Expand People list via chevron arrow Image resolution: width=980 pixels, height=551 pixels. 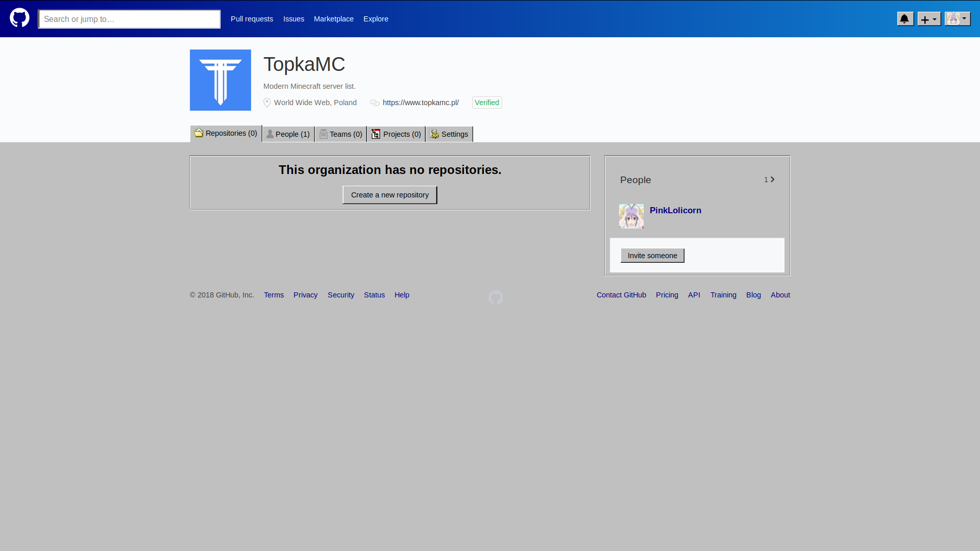[x=772, y=180]
